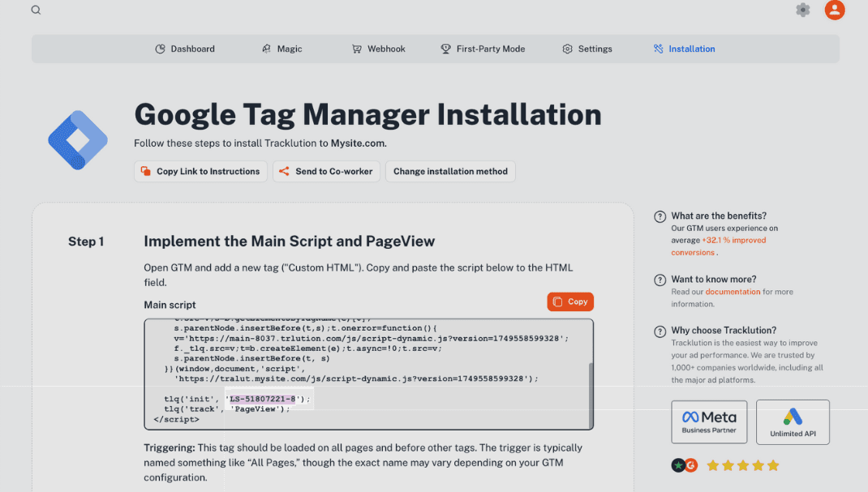Click the Mysite.com text
The height and width of the screenshot is (492, 868).
click(359, 143)
